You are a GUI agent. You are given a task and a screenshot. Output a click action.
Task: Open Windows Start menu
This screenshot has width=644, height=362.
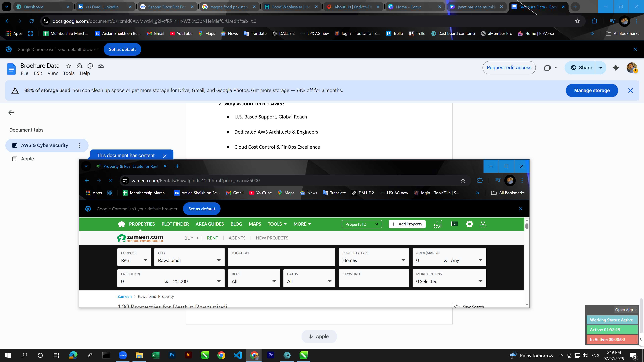click(8, 355)
